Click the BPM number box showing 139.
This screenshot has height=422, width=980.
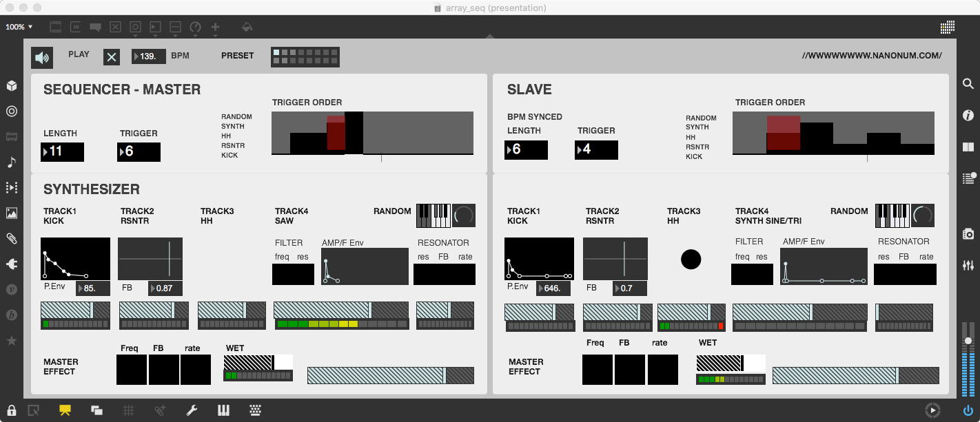click(x=149, y=56)
